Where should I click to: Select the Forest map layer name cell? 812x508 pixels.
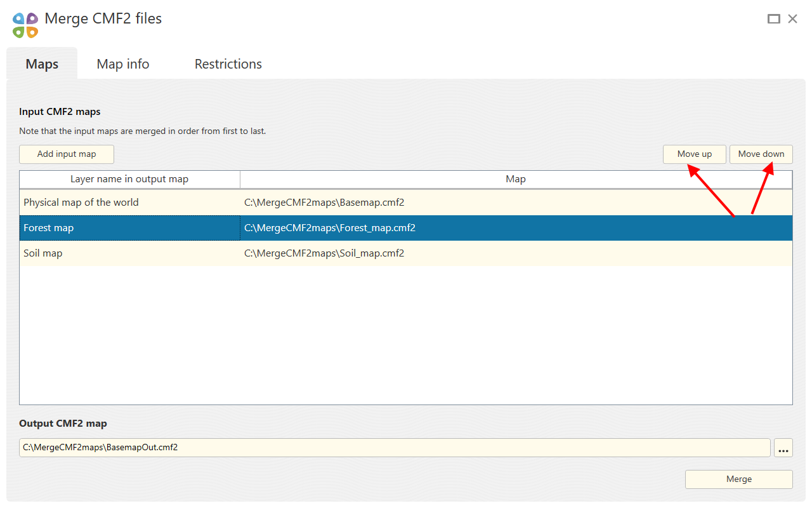pos(130,228)
